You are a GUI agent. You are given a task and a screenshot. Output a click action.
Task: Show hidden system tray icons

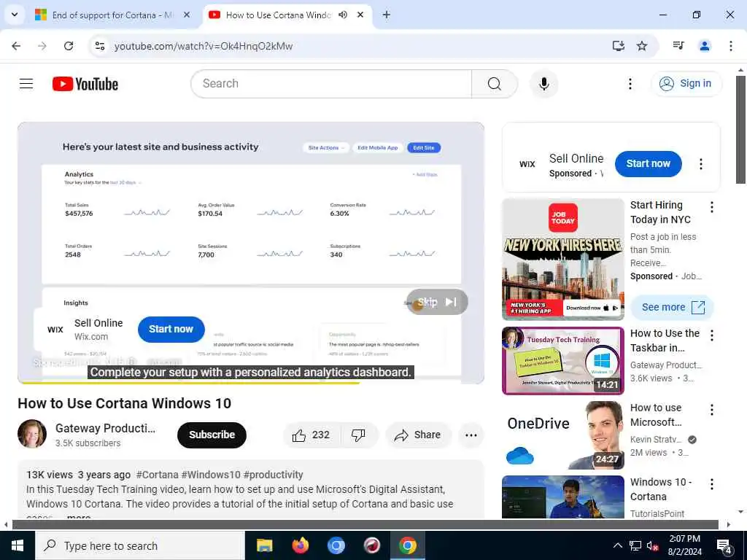[617, 545]
